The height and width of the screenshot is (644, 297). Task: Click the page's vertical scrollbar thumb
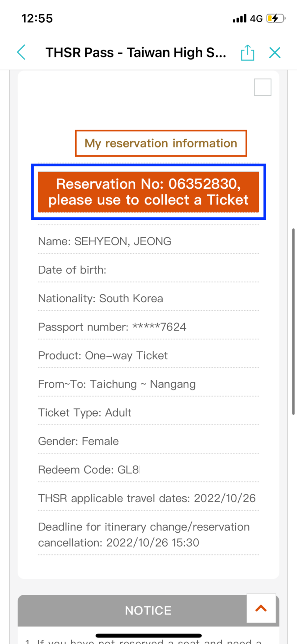click(293, 321)
